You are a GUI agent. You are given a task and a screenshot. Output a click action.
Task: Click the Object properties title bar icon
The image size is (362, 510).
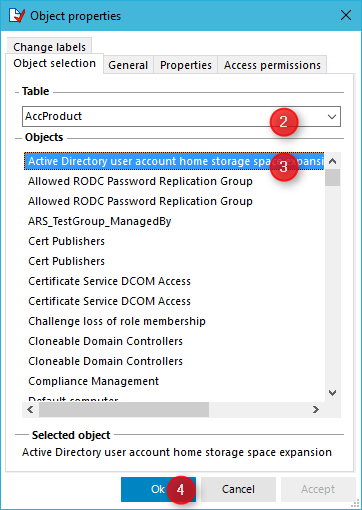(x=17, y=15)
